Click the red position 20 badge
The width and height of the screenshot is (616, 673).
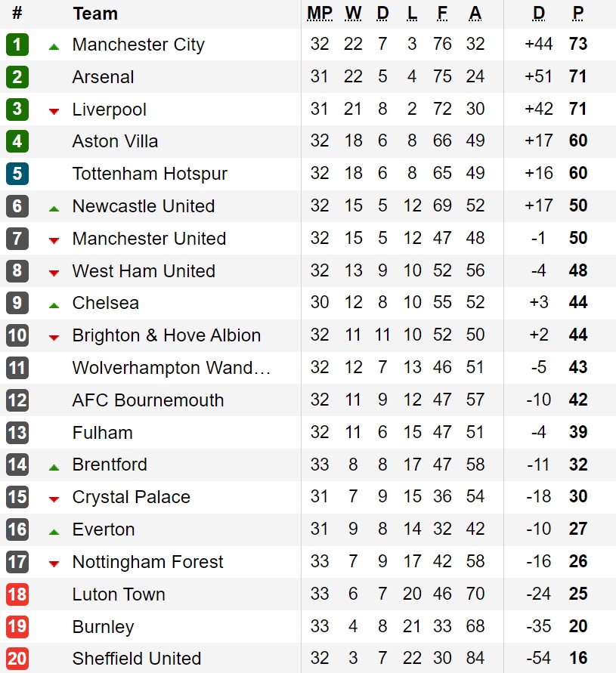pos(17,659)
